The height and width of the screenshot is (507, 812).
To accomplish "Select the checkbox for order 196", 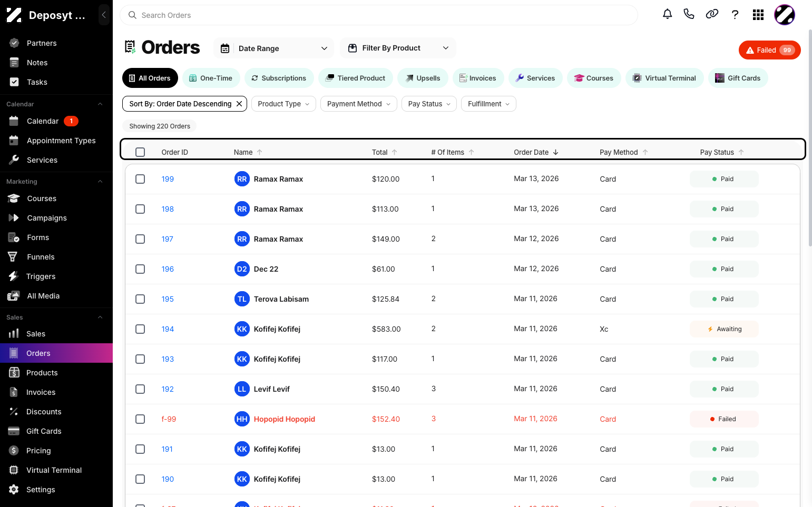I will (140, 269).
